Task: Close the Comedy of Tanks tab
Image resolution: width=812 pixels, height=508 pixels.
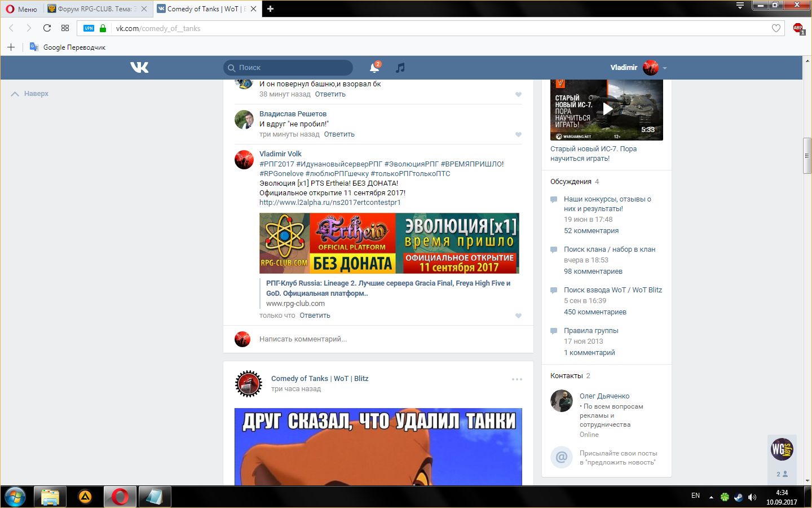Action: [x=254, y=9]
